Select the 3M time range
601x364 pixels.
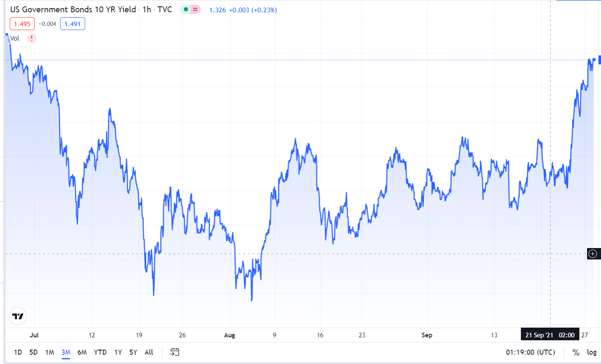(66, 352)
